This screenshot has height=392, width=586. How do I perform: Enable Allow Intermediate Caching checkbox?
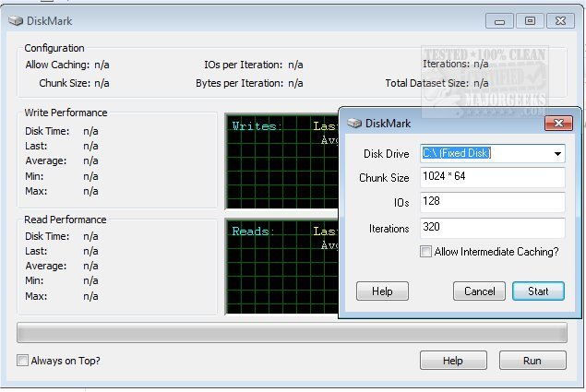point(425,252)
